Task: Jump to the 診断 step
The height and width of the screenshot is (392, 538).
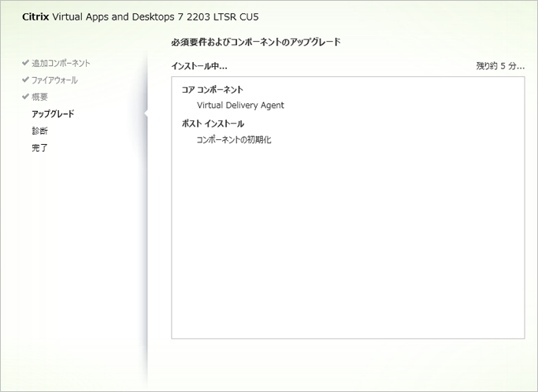Action: coord(39,131)
